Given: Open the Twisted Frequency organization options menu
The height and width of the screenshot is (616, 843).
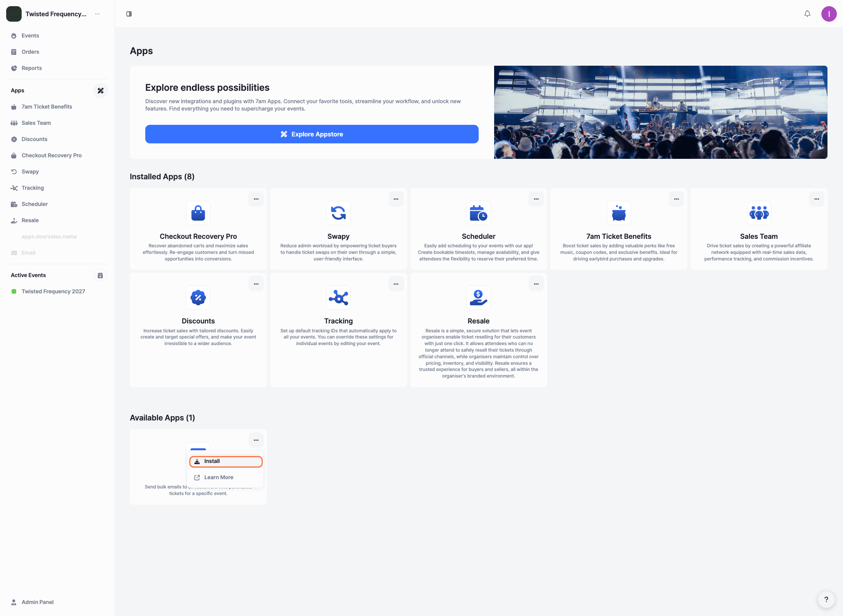Looking at the screenshot, I should (97, 14).
